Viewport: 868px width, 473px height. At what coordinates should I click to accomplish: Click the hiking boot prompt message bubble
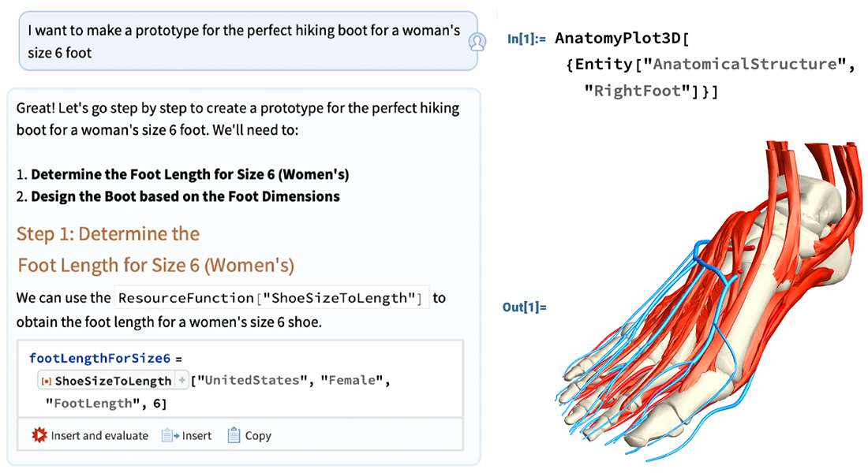point(248,42)
